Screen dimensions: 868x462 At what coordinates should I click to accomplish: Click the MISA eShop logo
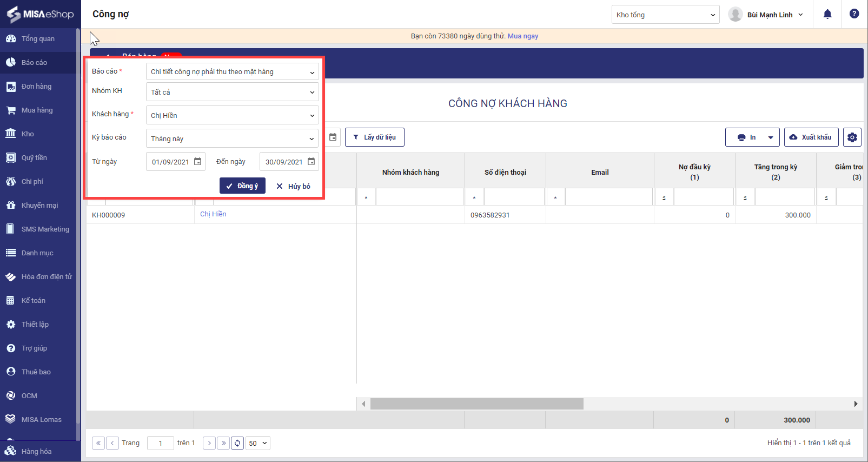click(40, 14)
